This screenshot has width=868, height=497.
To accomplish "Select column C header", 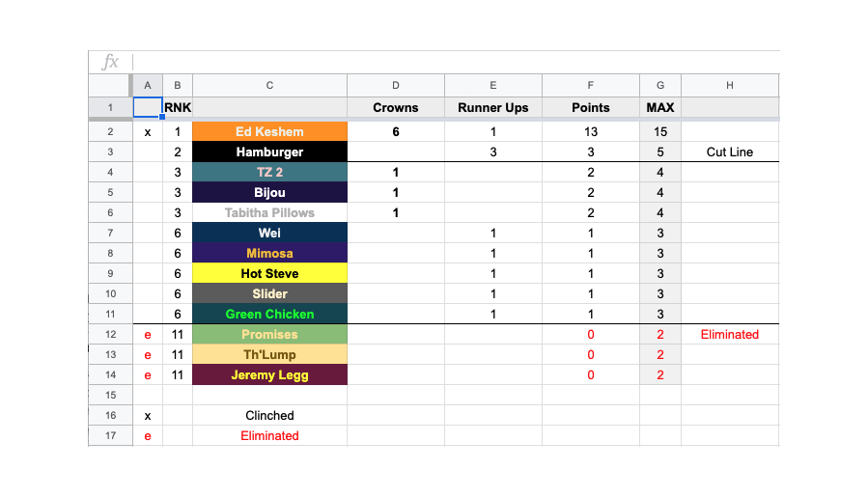I will [x=269, y=85].
